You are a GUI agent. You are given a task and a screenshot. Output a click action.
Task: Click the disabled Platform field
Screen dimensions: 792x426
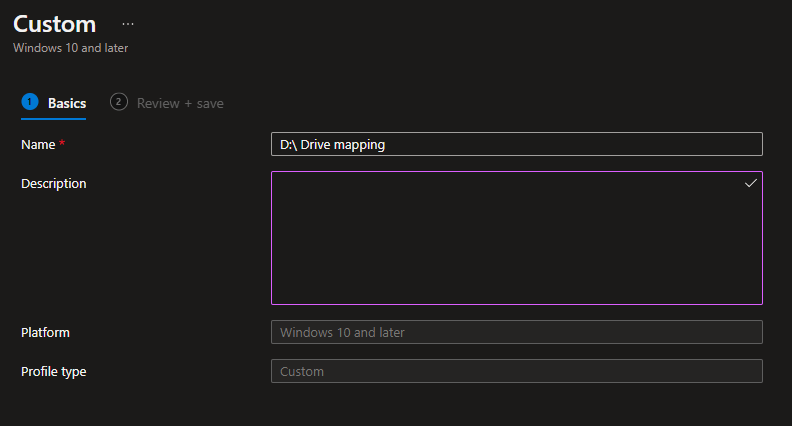tap(516, 332)
